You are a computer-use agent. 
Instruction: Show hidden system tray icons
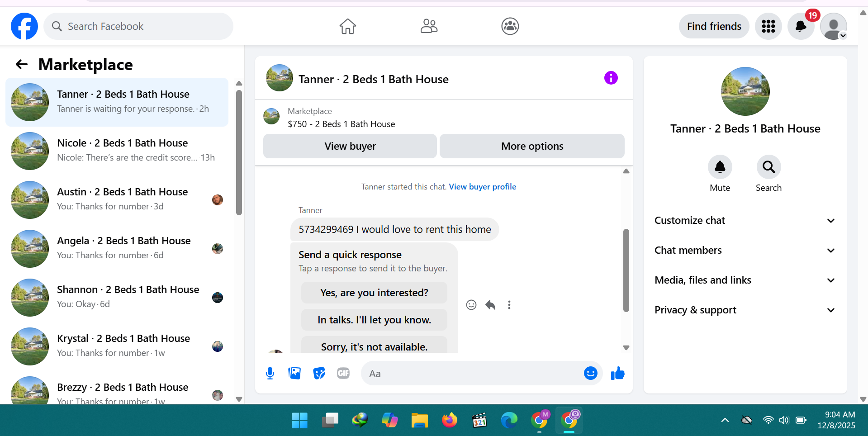[x=725, y=420]
